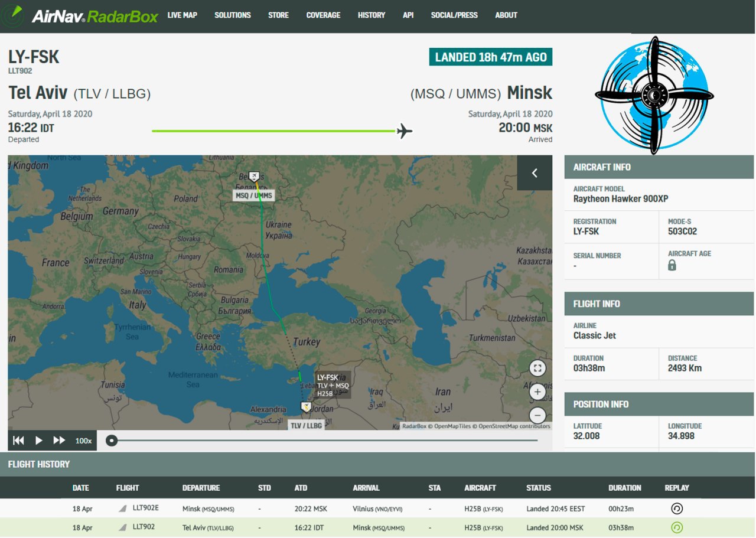Open replay for flight LLT902E
756x538 pixels.
tap(677, 508)
